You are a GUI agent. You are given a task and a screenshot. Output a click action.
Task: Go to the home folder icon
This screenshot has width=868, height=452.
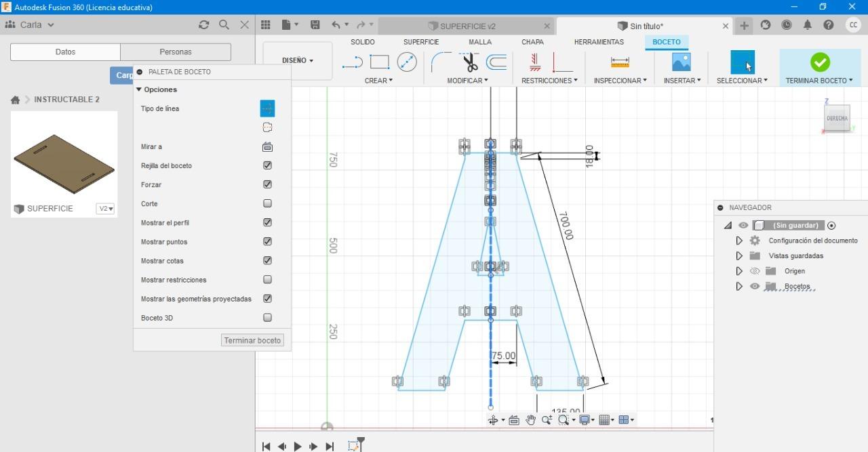(15, 100)
